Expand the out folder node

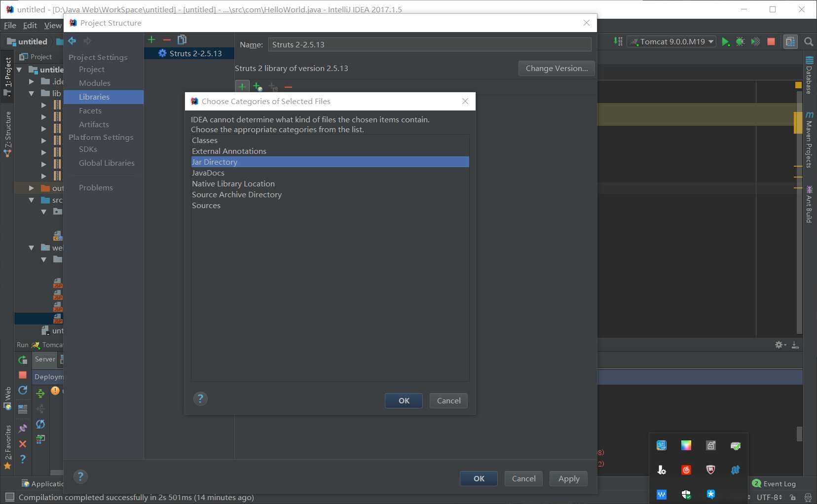tap(32, 188)
